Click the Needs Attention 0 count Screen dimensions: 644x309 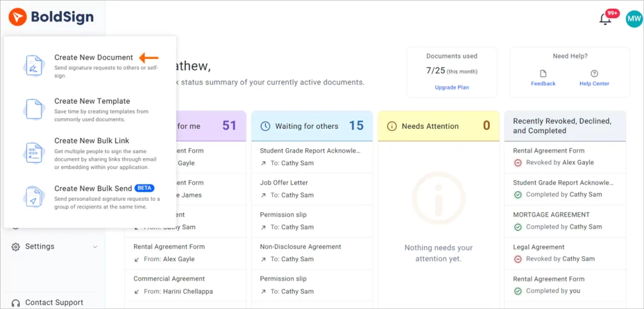[x=486, y=126]
